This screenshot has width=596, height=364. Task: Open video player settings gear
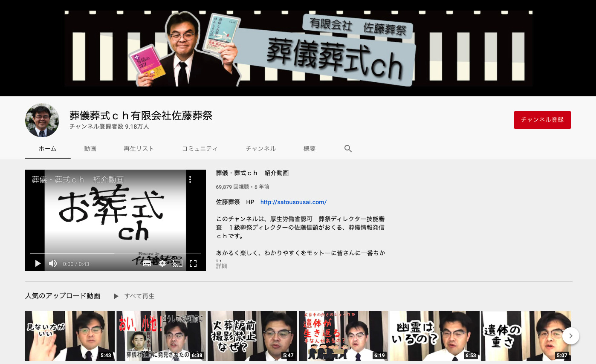(x=162, y=263)
